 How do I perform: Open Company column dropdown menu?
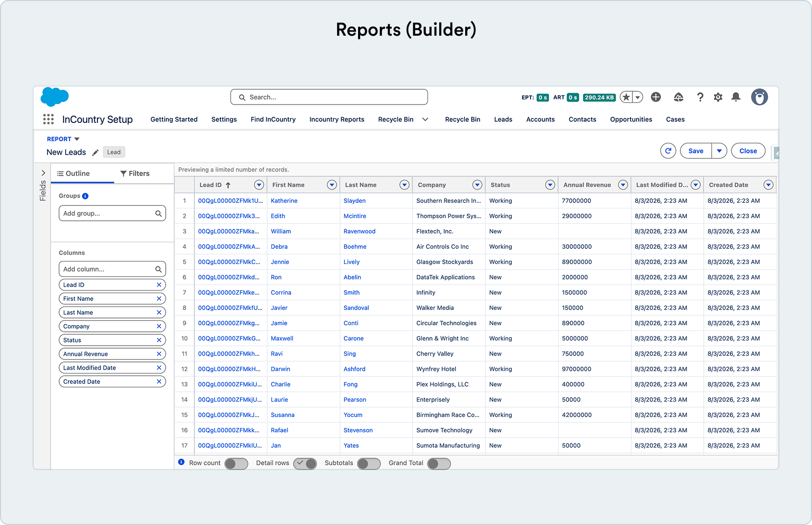tap(477, 185)
